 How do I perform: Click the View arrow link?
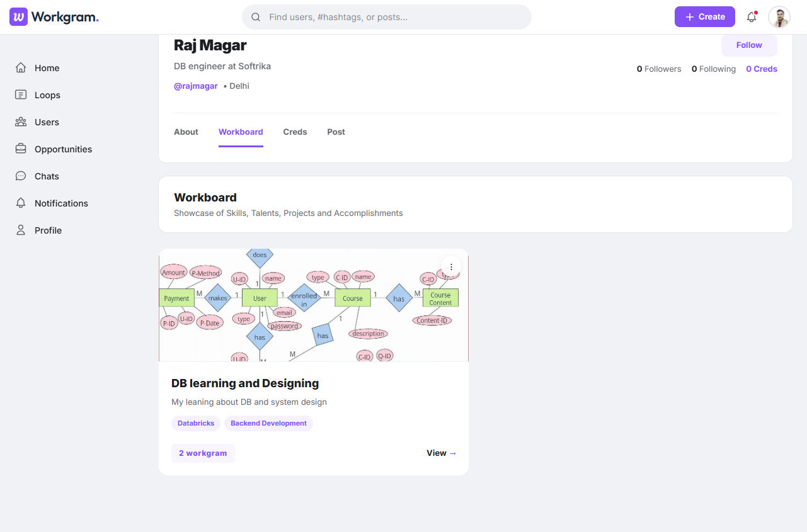442,453
